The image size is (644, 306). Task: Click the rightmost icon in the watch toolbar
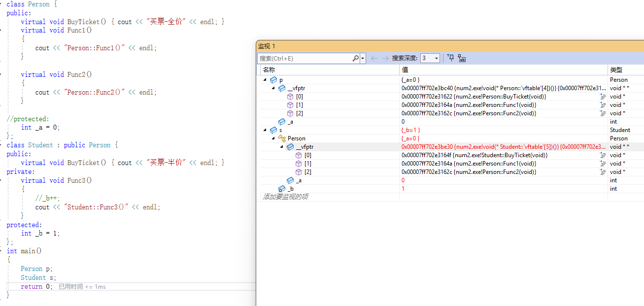(462, 58)
